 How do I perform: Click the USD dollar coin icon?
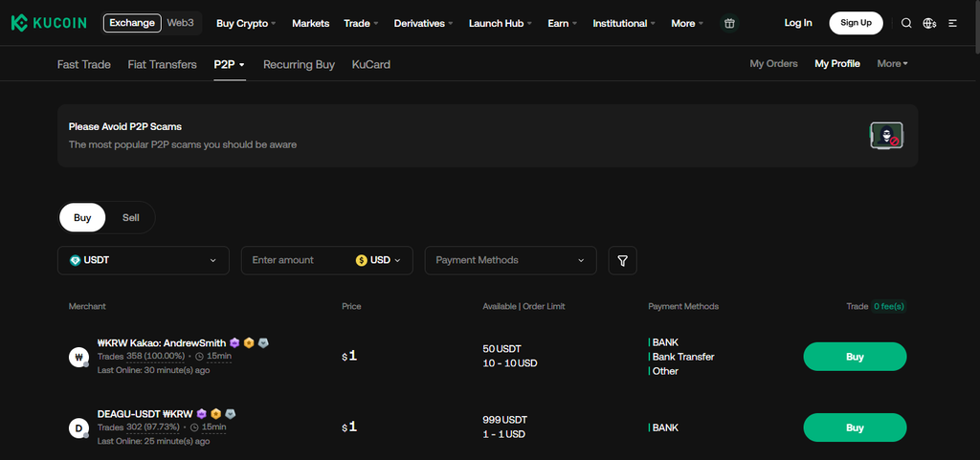pos(361,260)
